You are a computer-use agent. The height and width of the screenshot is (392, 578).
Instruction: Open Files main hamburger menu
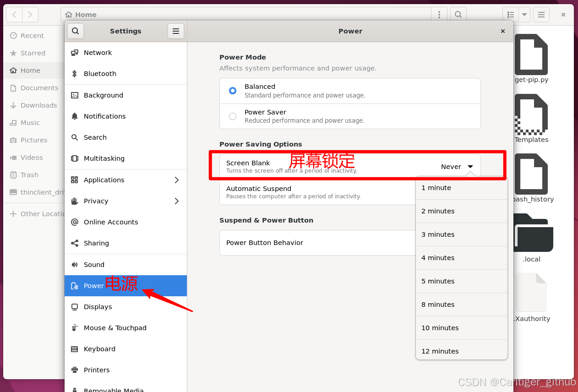coord(541,15)
